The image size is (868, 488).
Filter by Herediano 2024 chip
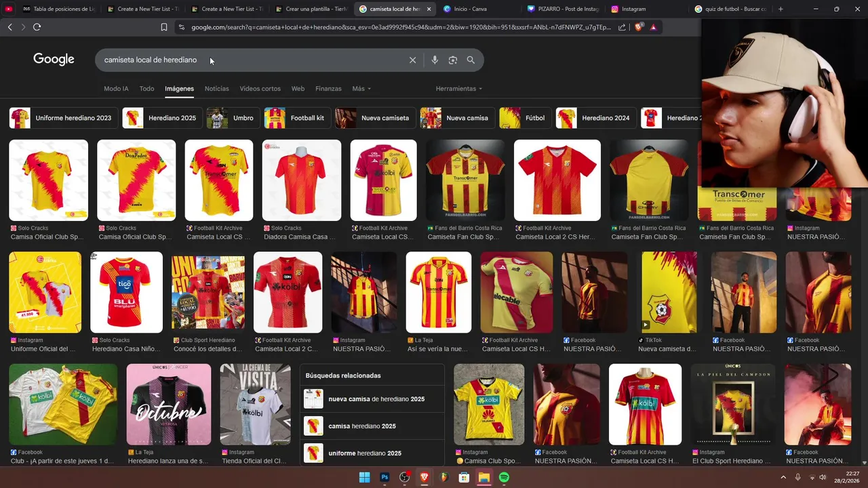pos(595,118)
